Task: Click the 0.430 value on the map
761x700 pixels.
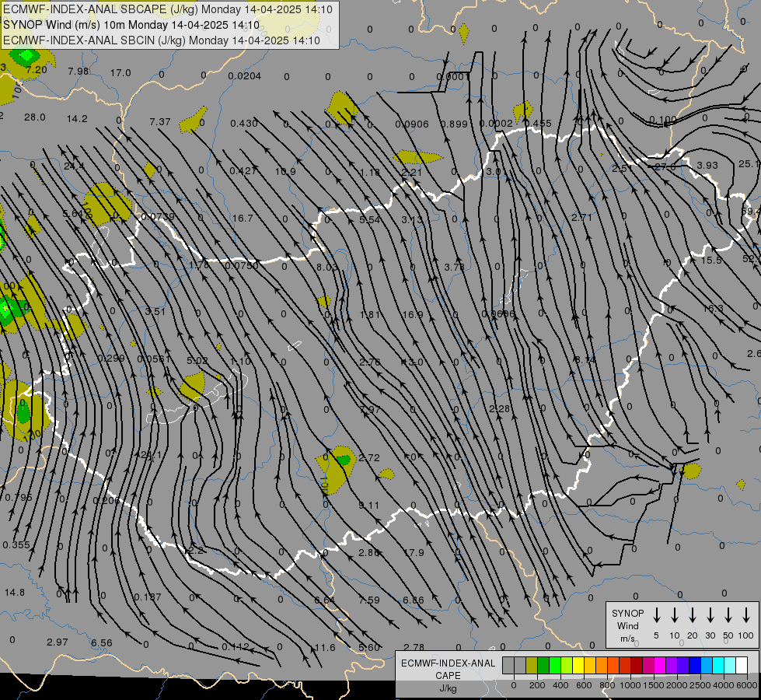Action: pos(243,124)
